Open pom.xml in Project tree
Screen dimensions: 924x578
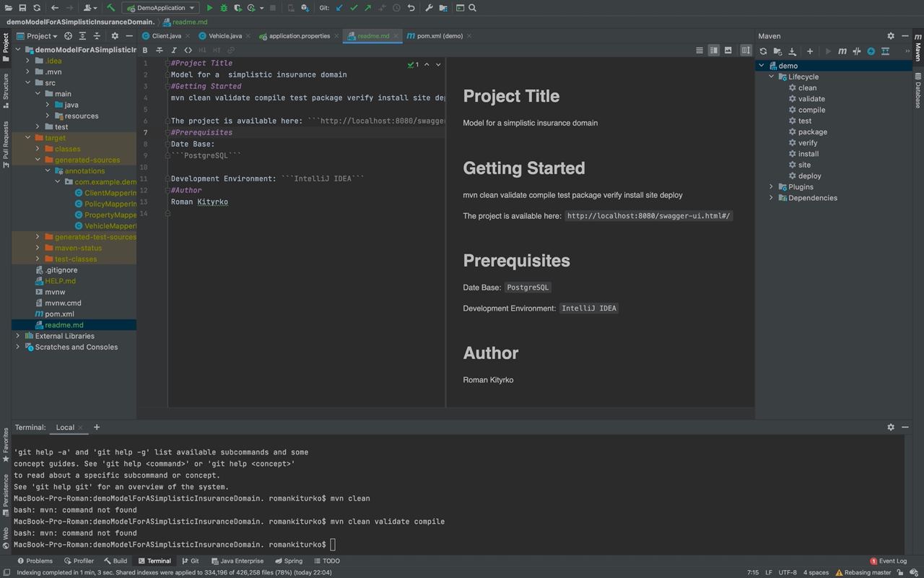coord(59,314)
